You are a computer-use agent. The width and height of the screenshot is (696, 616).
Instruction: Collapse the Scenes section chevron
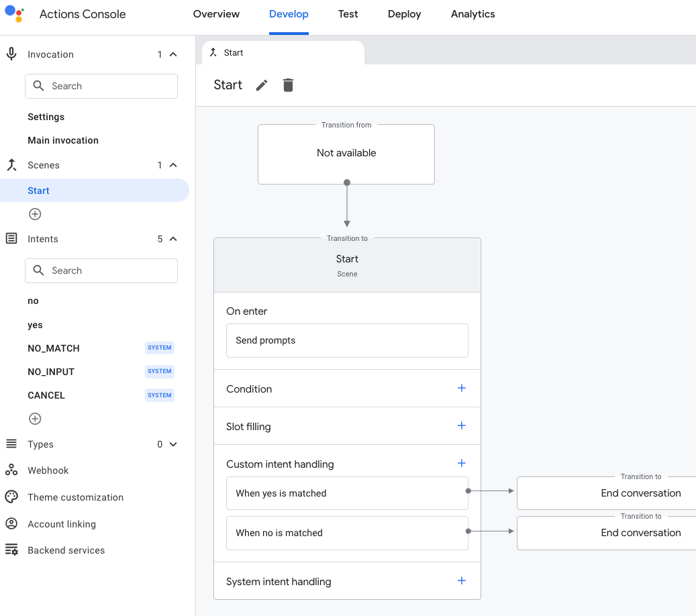(x=173, y=165)
